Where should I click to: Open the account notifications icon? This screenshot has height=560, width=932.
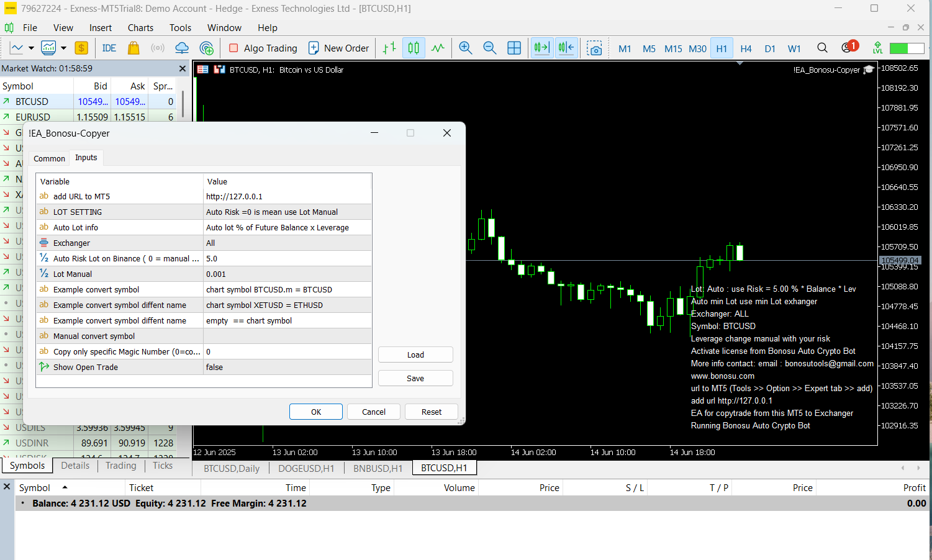click(849, 47)
